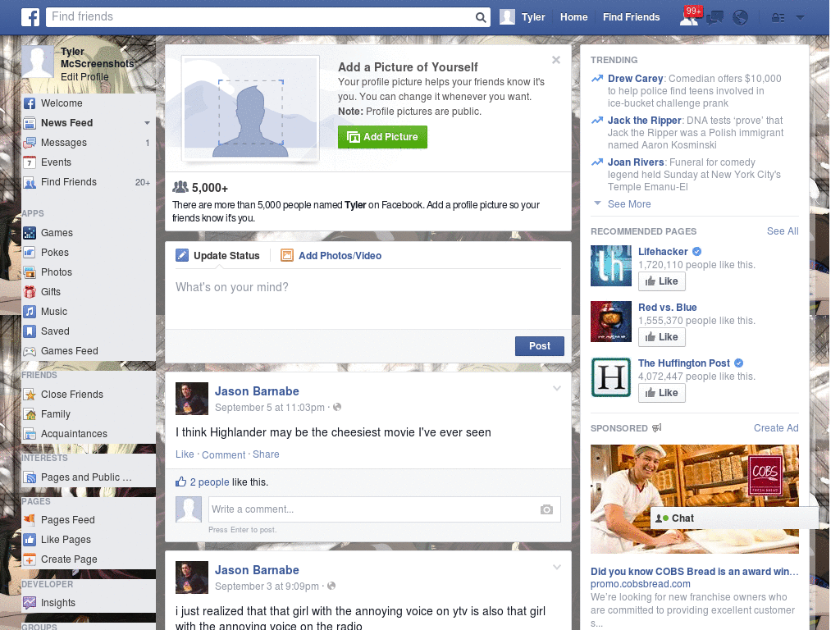Open Drew Carey trending topic
Image resolution: width=840 pixels, height=630 pixels.
point(636,79)
